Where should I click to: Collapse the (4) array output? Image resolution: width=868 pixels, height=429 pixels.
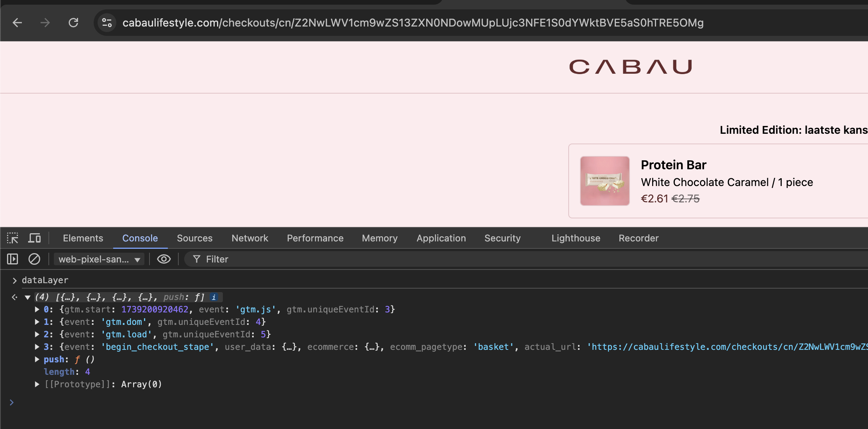pos(28,297)
